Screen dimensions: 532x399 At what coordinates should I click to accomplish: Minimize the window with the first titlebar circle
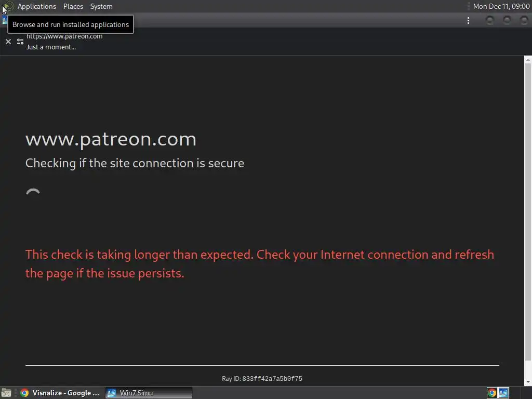pyautogui.click(x=489, y=20)
